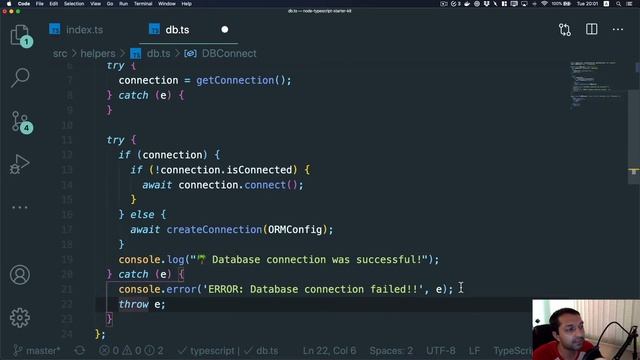The height and width of the screenshot is (360, 640).
Task: Open the Go menu
Action: click(110, 4)
